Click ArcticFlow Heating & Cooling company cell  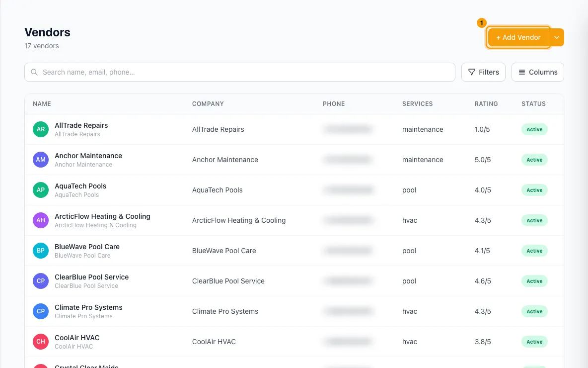(x=239, y=221)
